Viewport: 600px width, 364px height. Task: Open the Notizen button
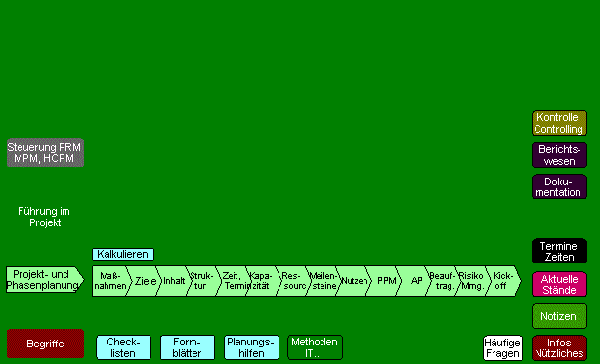[559, 316]
